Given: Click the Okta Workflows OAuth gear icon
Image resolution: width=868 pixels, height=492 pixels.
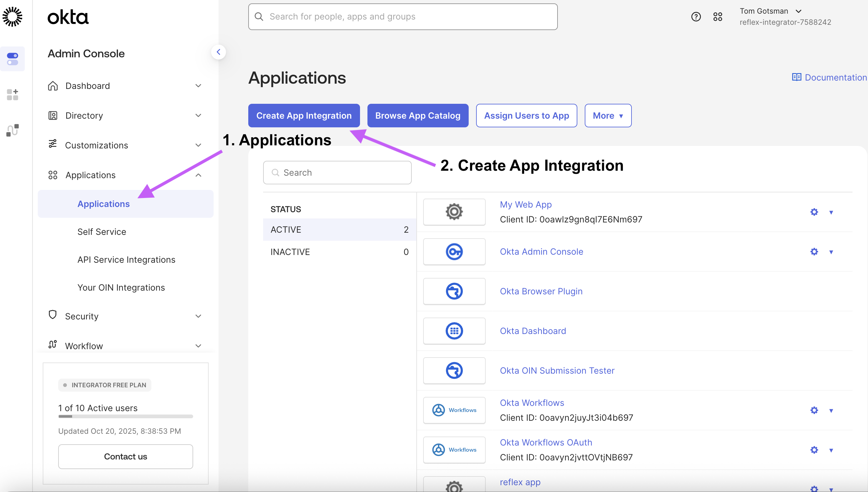Looking at the screenshot, I should pos(814,450).
